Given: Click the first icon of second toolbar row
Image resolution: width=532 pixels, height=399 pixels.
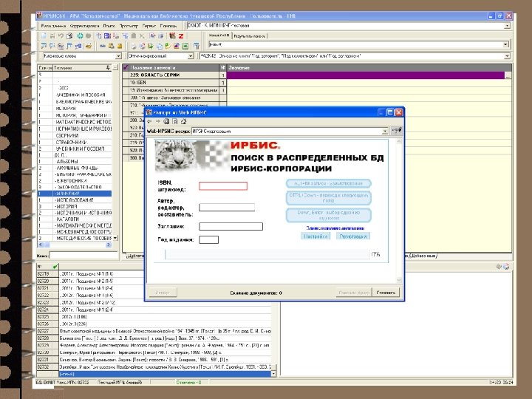Looking at the screenshot, I should click(44, 46).
